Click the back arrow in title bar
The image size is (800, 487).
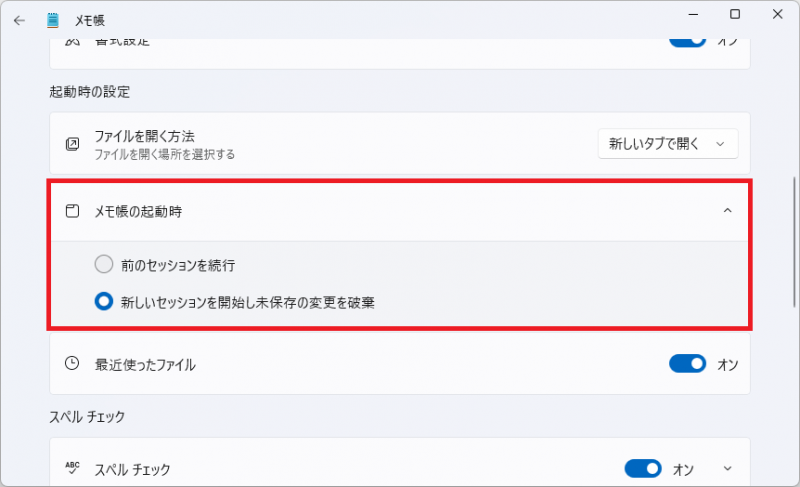click(x=20, y=19)
